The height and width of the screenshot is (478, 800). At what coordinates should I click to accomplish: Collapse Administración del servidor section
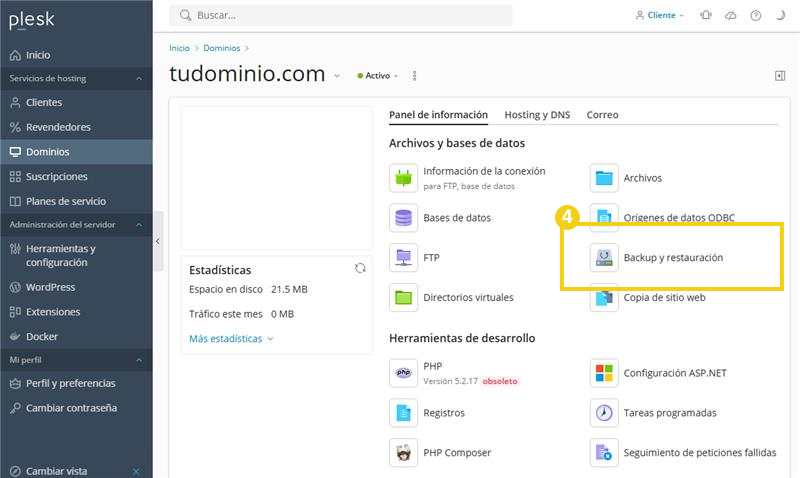click(139, 225)
